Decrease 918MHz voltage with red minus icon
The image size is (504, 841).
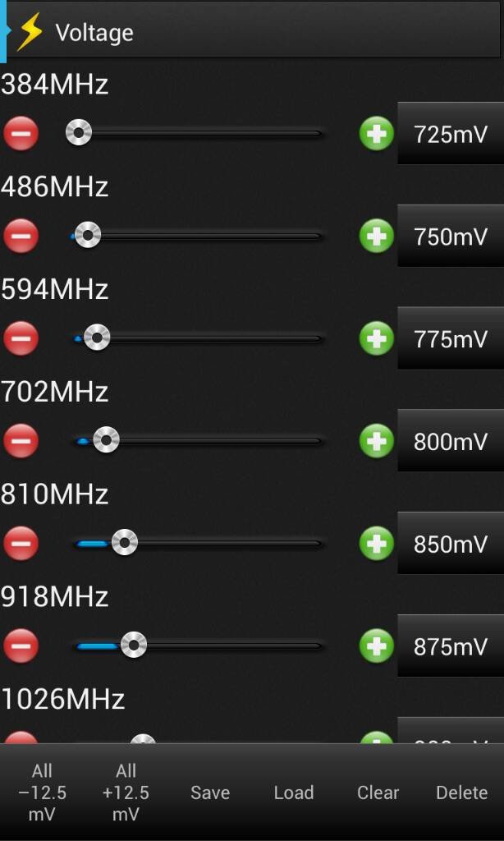point(21,646)
